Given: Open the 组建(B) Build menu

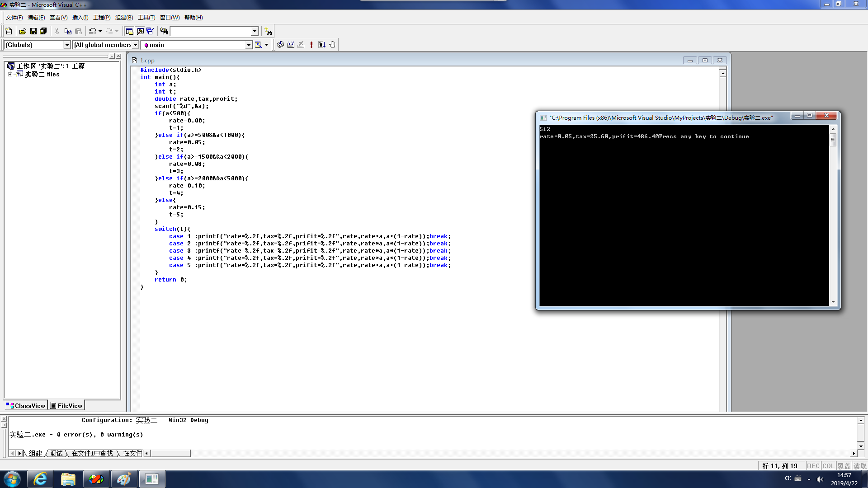Looking at the screenshot, I should 124,18.
